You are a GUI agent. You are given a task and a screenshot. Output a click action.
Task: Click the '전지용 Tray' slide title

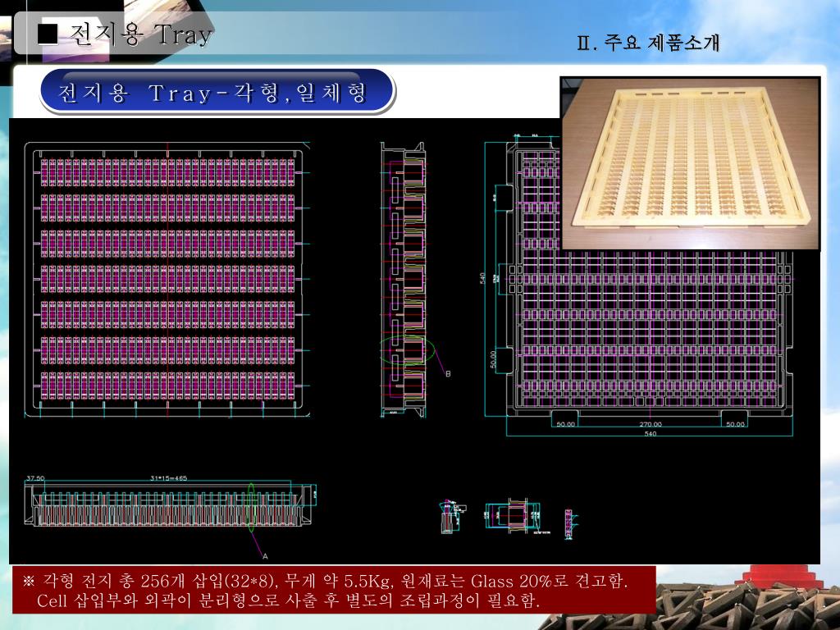click(x=141, y=34)
